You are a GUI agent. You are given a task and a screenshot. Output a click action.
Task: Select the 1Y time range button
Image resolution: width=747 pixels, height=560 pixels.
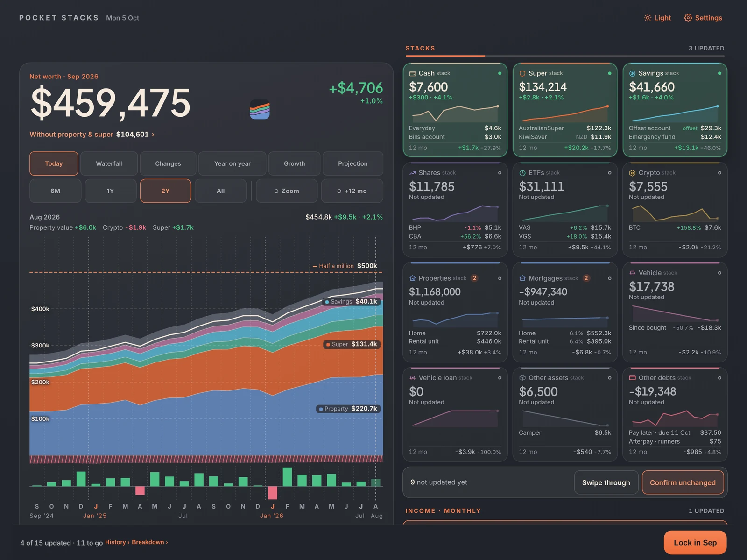coord(110,191)
